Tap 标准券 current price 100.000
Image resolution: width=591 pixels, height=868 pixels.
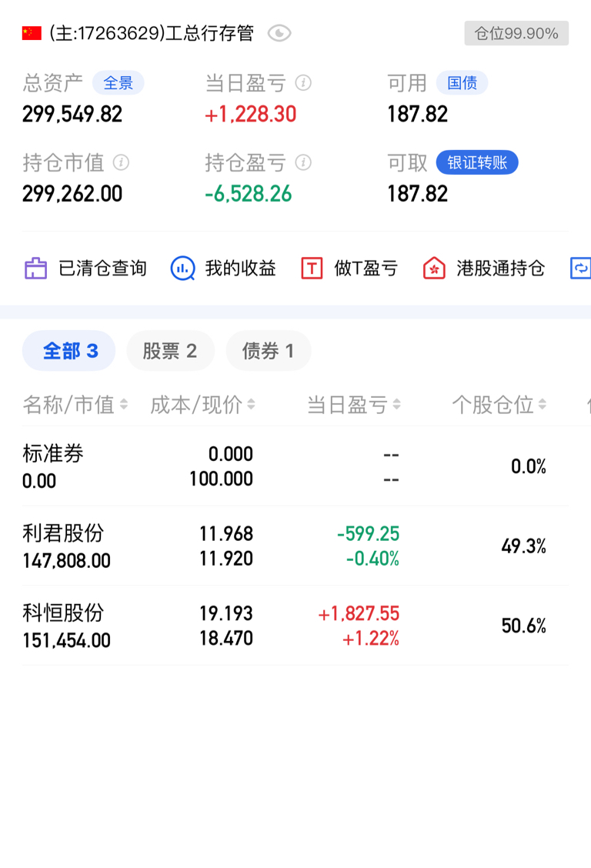click(222, 479)
